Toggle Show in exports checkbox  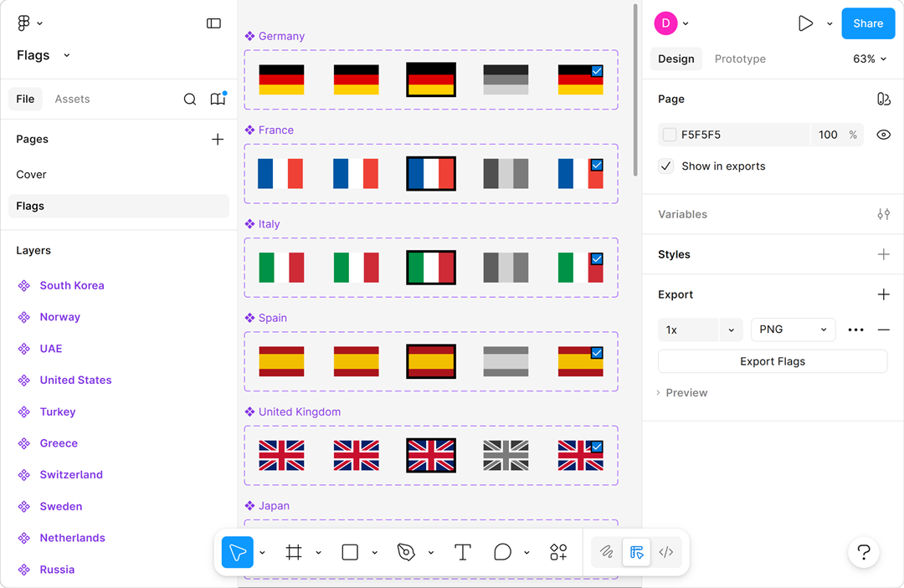[x=666, y=166]
